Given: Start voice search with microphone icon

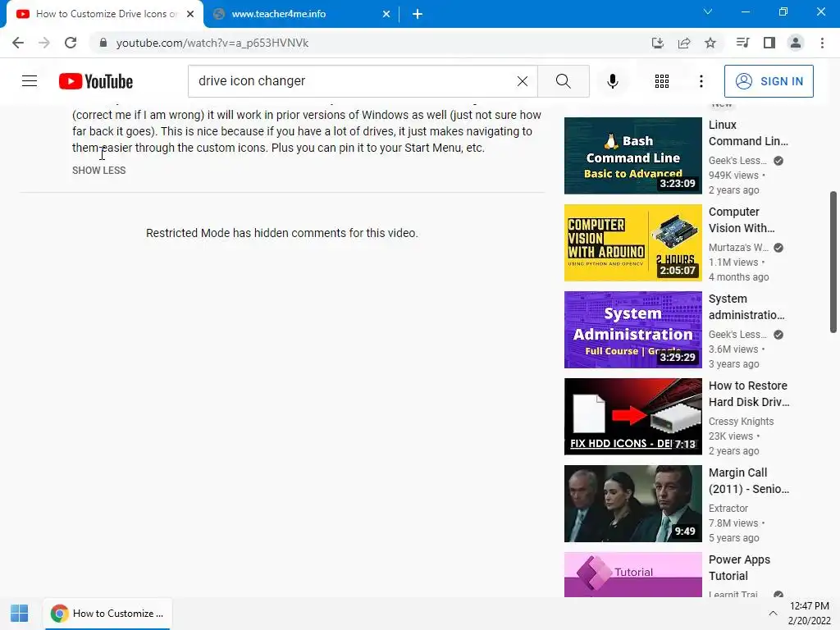Looking at the screenshot, I should pos(613,81).
